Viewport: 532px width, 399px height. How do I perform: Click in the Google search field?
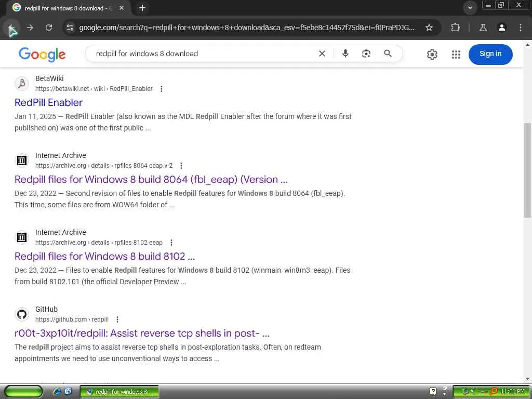coord(204,54)
